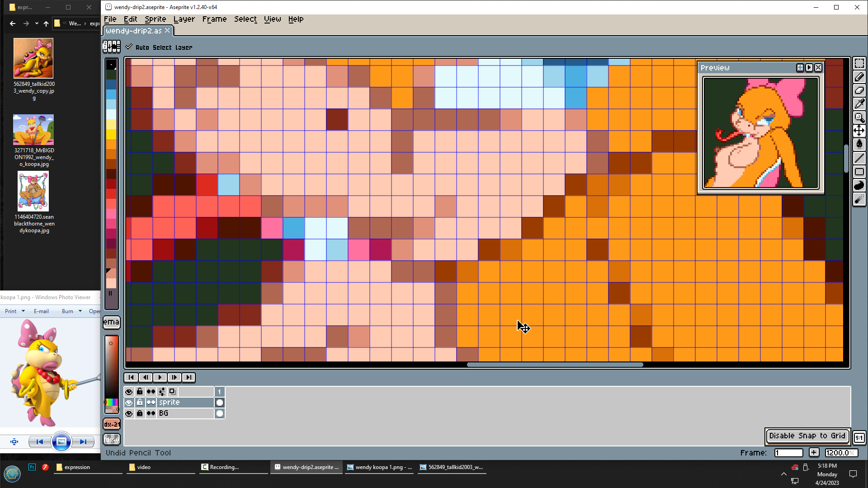
Task: Expand the Burn dropdown in Photo Viewer
Action: coord(80,311)
